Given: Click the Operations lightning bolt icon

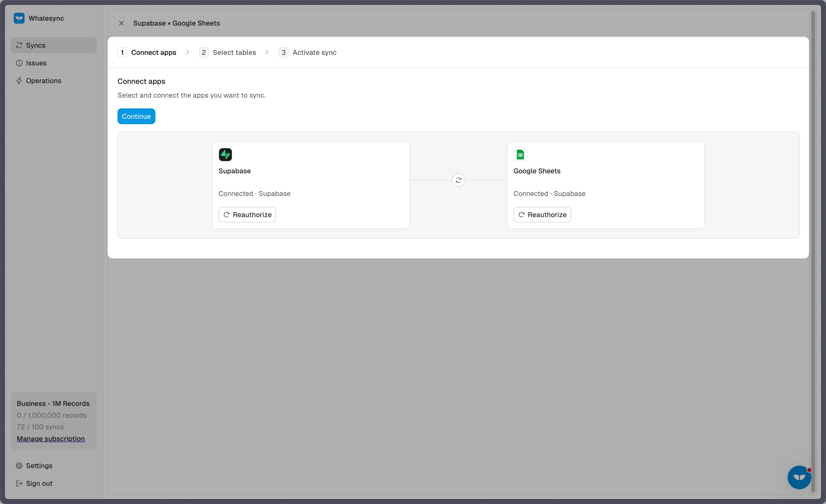Looking at the screenshot, I should click(x=19, y=81).
